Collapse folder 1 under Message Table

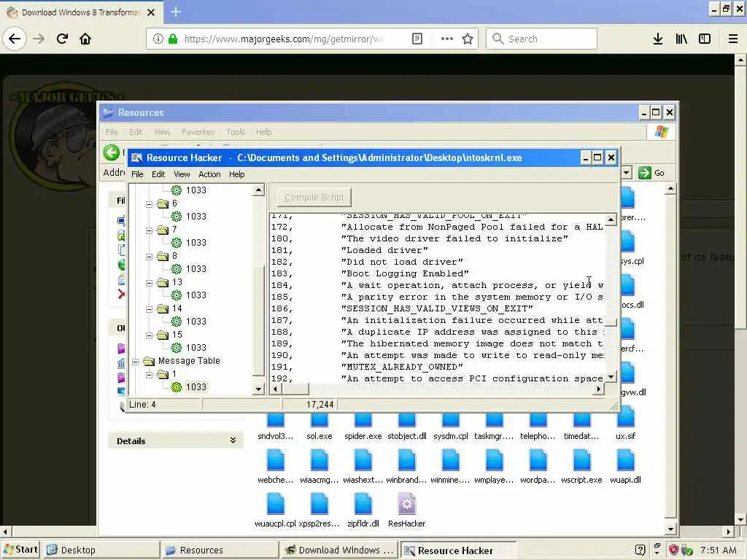click(149, 375)
